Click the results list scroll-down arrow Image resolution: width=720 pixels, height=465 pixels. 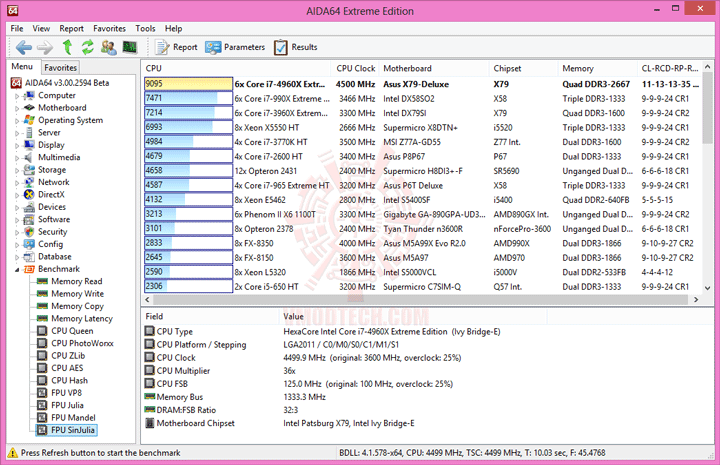point(707,288)
